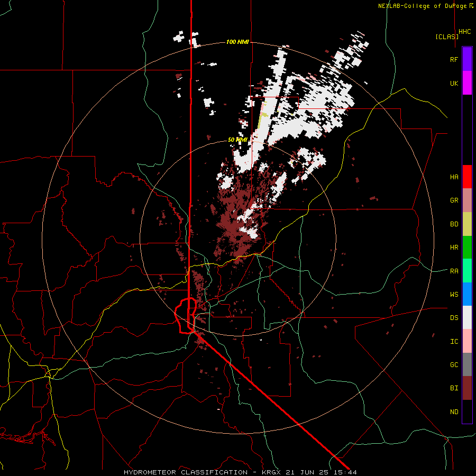Click the RA legend label

click(x=454, y=271)
